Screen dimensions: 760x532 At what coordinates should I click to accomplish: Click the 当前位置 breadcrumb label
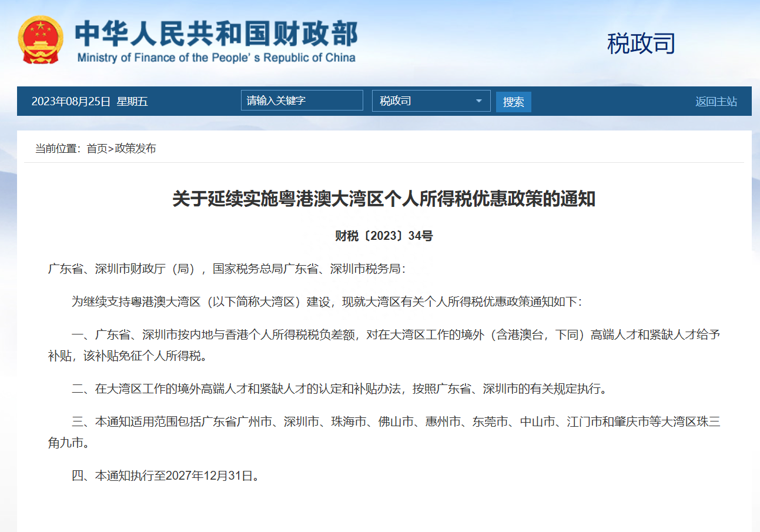(x=58, y=149)
